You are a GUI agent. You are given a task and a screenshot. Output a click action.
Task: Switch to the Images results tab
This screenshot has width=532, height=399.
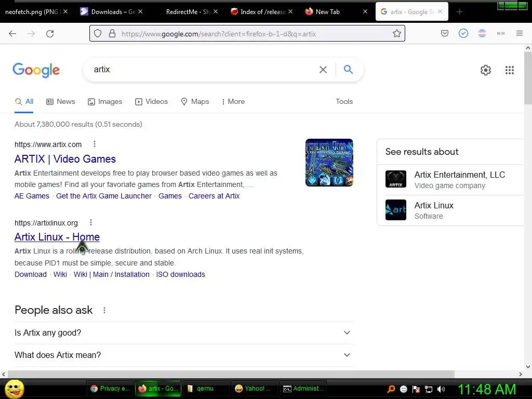pyautogui.click(x=105, y=101)
